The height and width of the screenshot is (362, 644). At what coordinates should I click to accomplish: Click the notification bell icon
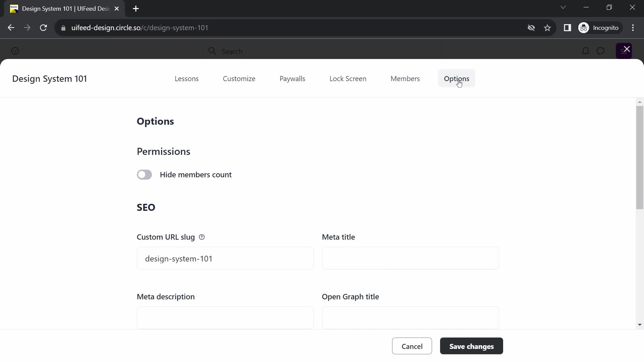point(586,51)
